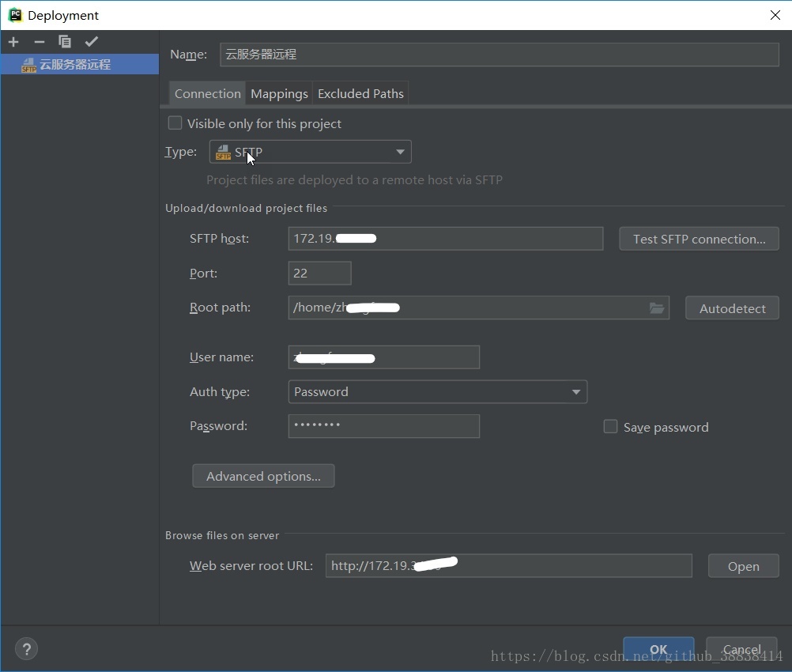Click the PyCharm logo in title bar
792x672 pixels.
15,15
